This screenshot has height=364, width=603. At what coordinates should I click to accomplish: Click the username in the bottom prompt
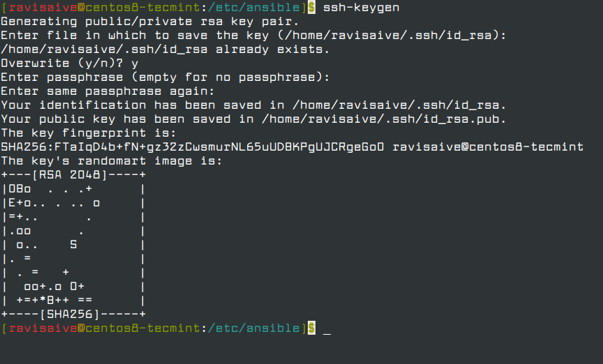[x=40, y=328]
